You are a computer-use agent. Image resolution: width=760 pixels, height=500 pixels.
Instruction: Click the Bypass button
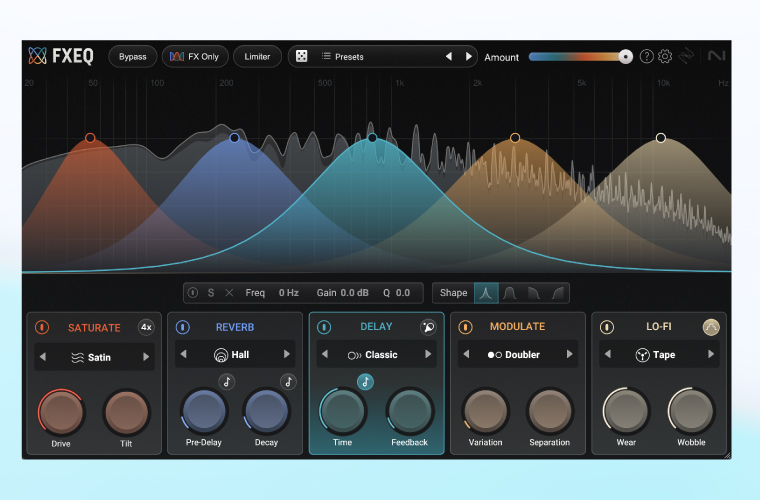click(132, 57)
